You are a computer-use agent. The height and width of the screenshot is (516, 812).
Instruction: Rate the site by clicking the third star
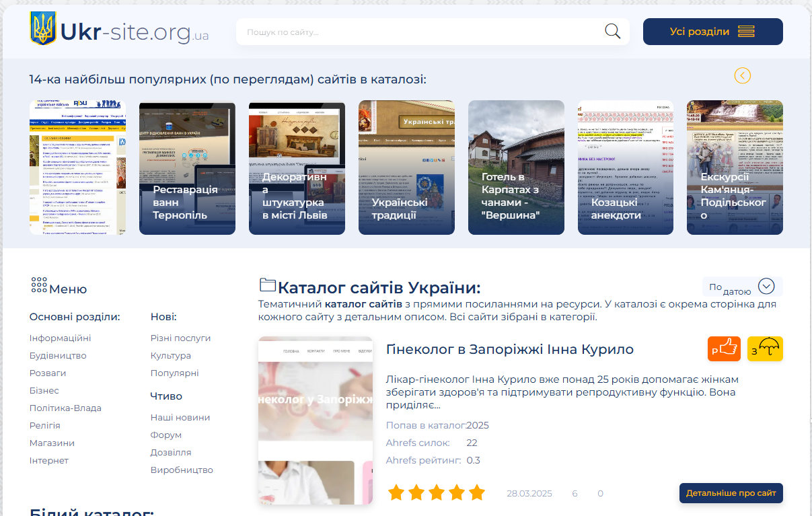tap(437, 492)
